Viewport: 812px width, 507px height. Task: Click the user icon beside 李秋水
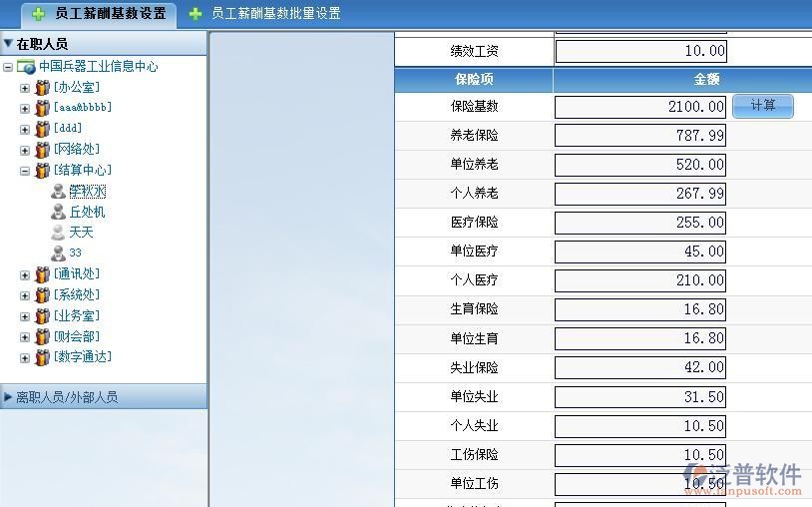click(x=58, y=191)
